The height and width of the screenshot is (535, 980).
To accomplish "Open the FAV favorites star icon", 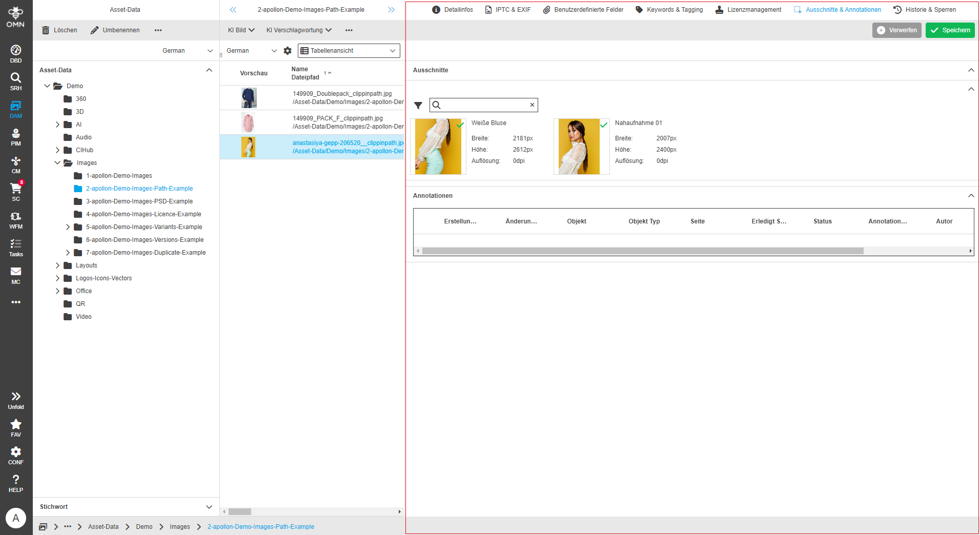I will [16, 427].
